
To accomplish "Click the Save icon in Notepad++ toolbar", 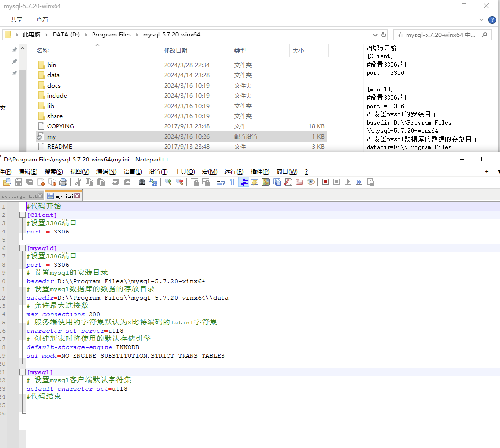I will coord(19,182).
